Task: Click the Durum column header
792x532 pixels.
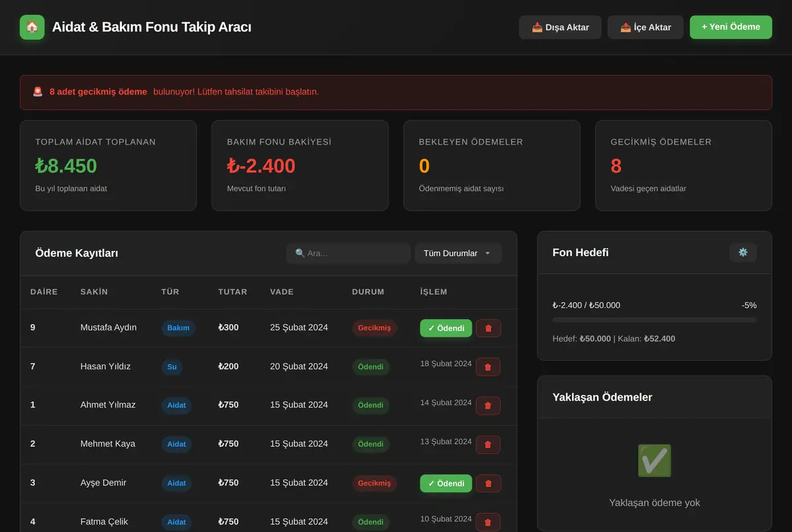Action: [368, 292]
